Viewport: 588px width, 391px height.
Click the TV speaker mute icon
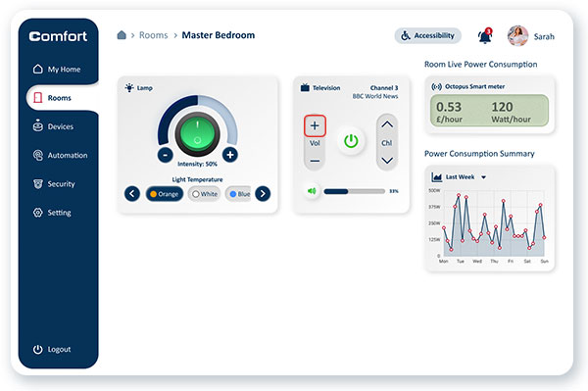pos(312,191)
